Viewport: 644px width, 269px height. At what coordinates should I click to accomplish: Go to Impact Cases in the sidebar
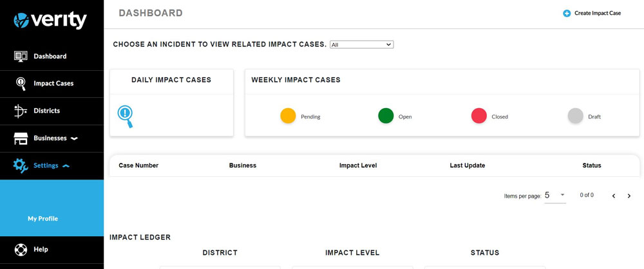click(53, 84)
